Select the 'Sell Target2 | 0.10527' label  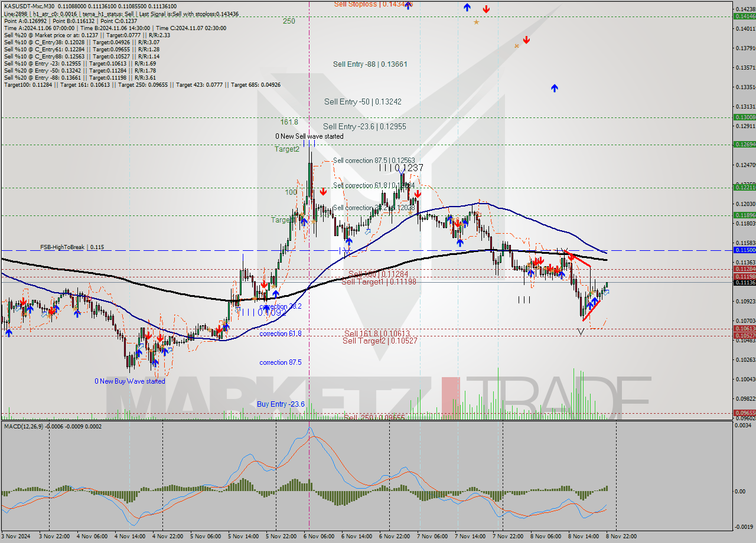(x=380, y=341)
